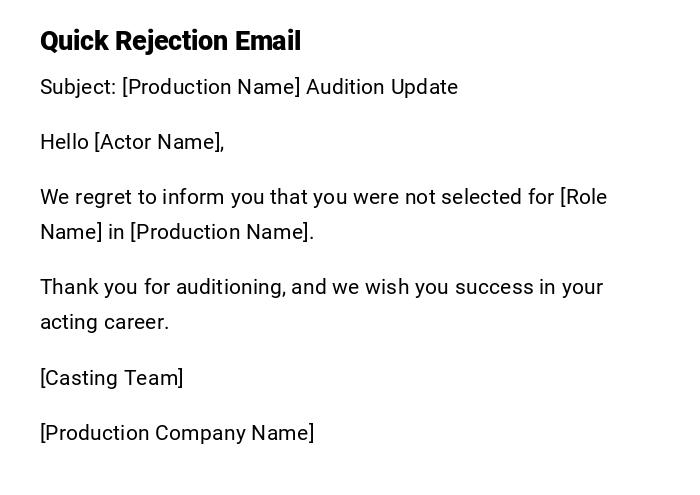Click the word "wish" in the closing sentence
This screenshot has width=700, height=495.
382,287
